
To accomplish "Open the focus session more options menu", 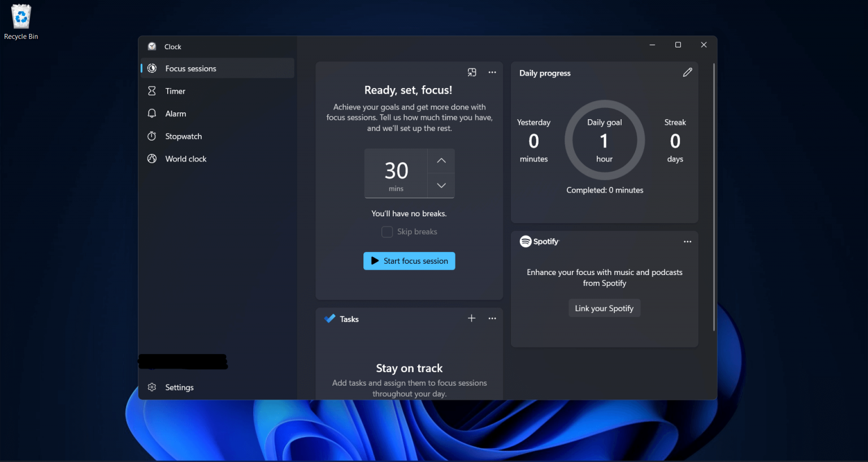I will pos(492,72).
